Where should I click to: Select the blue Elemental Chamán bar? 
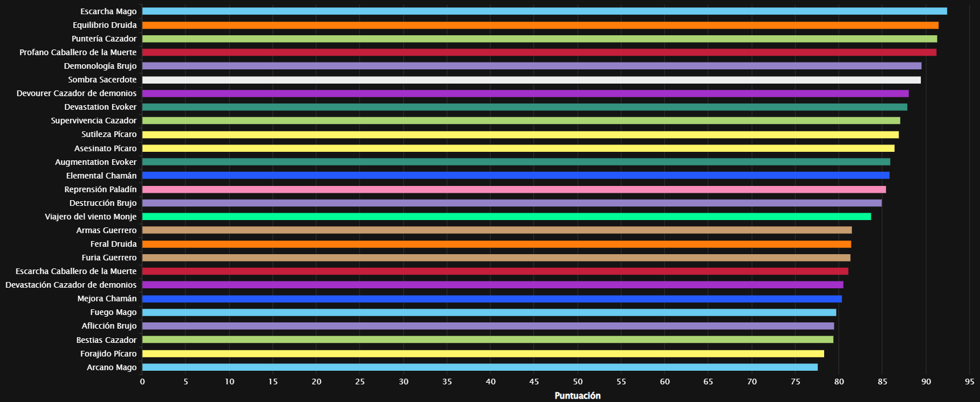[x=515, y=176]
